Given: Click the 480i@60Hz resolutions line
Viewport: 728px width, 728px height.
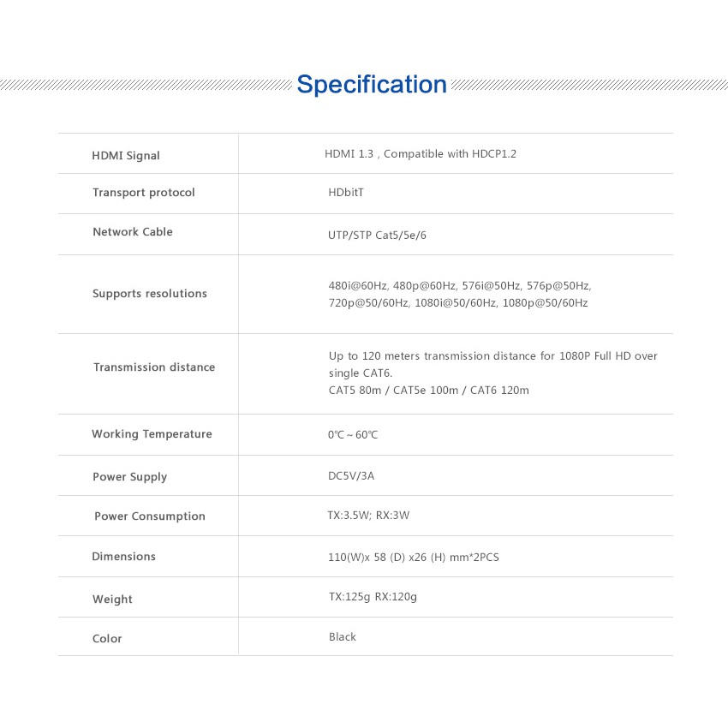Looking at the screenshot, I should click(x=460, y=286).
